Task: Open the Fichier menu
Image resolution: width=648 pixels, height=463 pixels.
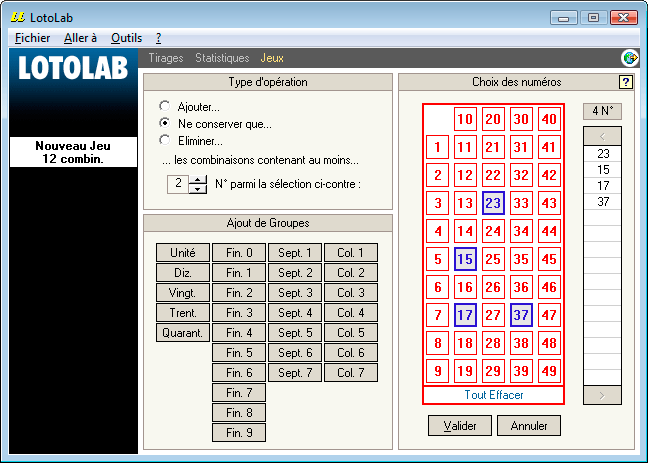Action: [33, 38]
